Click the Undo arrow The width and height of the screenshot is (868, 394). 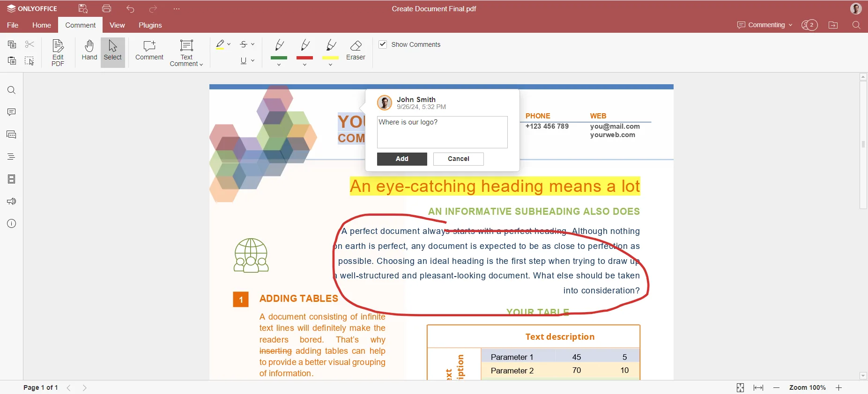(130, 8)
